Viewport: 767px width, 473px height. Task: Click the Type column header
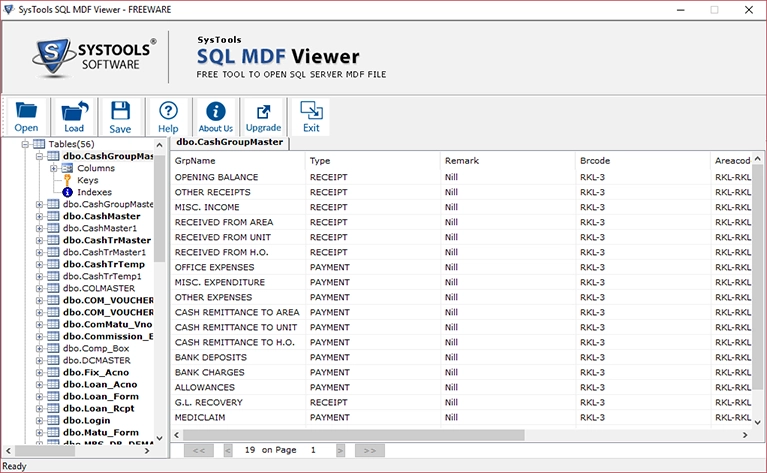(373, 161)
